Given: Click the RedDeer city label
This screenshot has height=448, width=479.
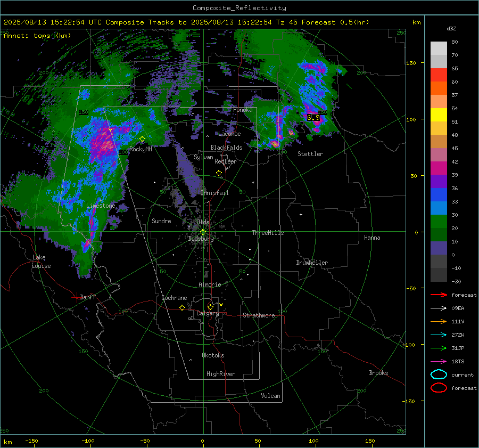Looking at the screenshot, I should pyautogui.click(x=226, y=161).
